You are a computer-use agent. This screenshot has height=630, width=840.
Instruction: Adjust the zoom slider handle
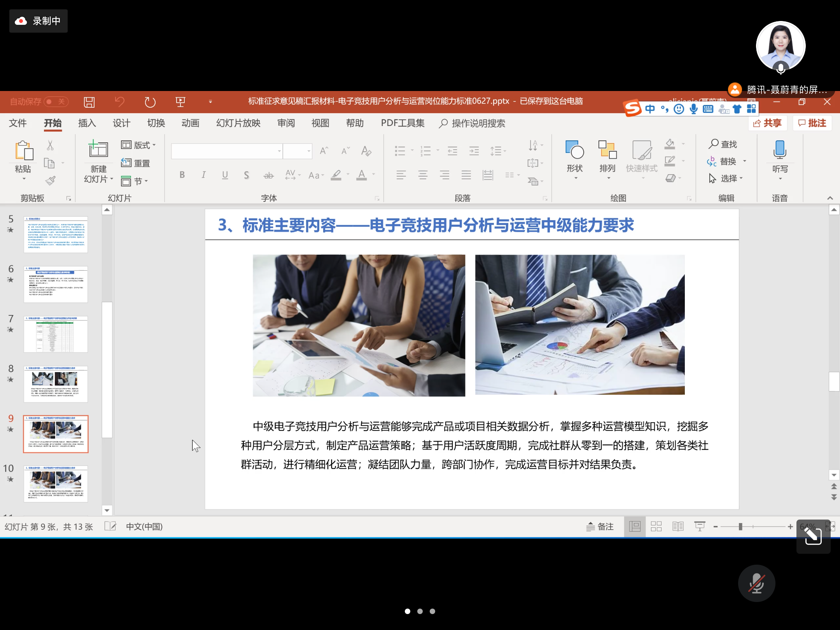click(740, 527)
